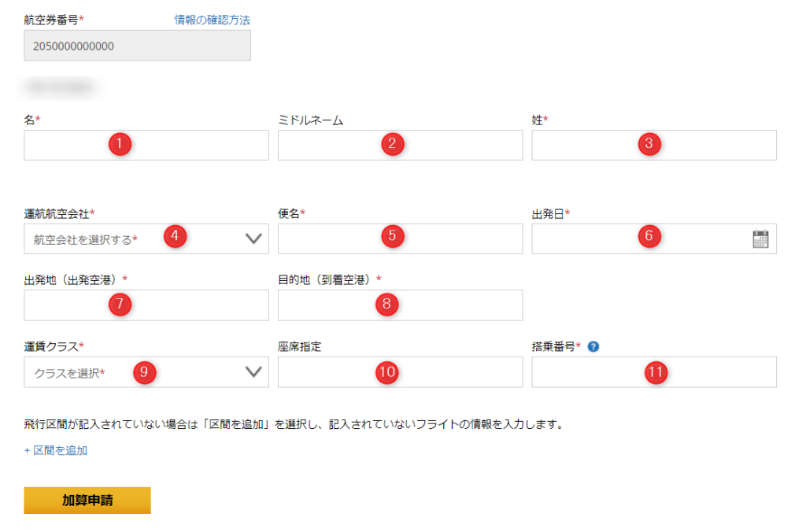Click the + 区間を追加 link

click(56, 450)
